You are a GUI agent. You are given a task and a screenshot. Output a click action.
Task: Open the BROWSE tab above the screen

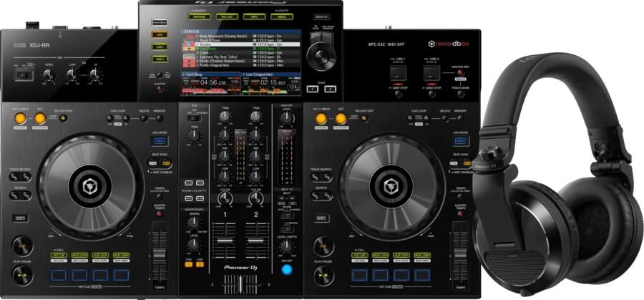tap(199, 16)
